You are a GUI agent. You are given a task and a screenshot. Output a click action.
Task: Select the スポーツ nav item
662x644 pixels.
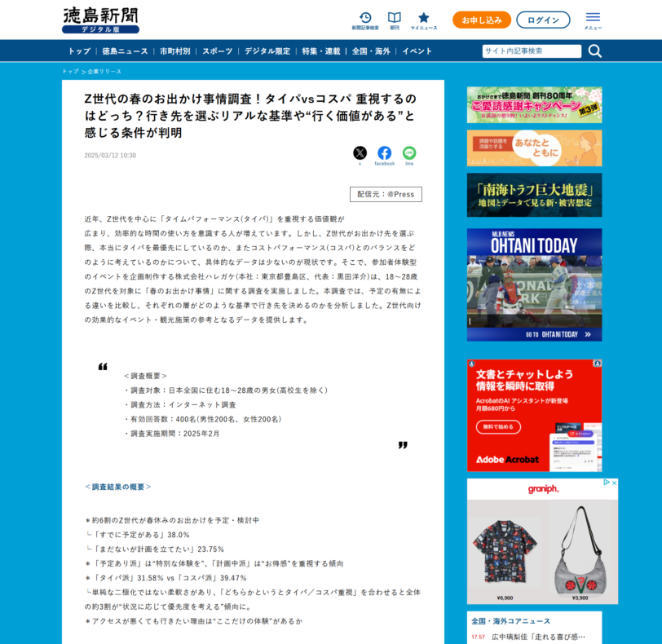point(217,51)
